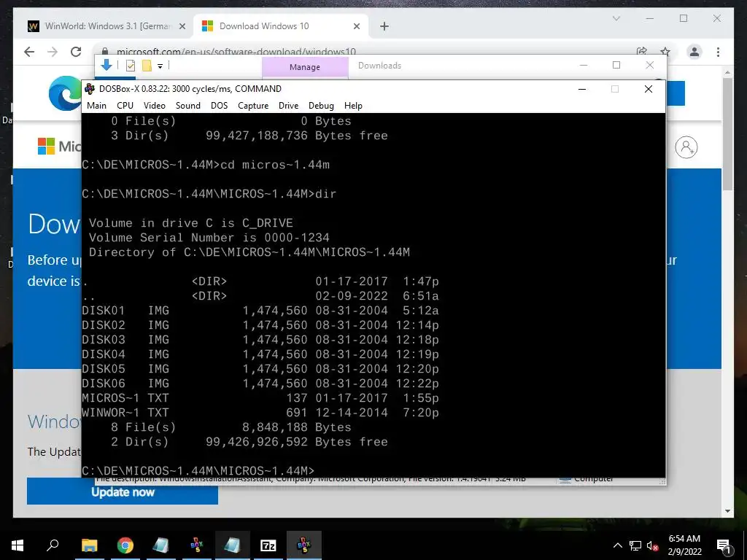
Task: Click the DOSBox-X title bar app icon
Action: [x=90, y=88]
